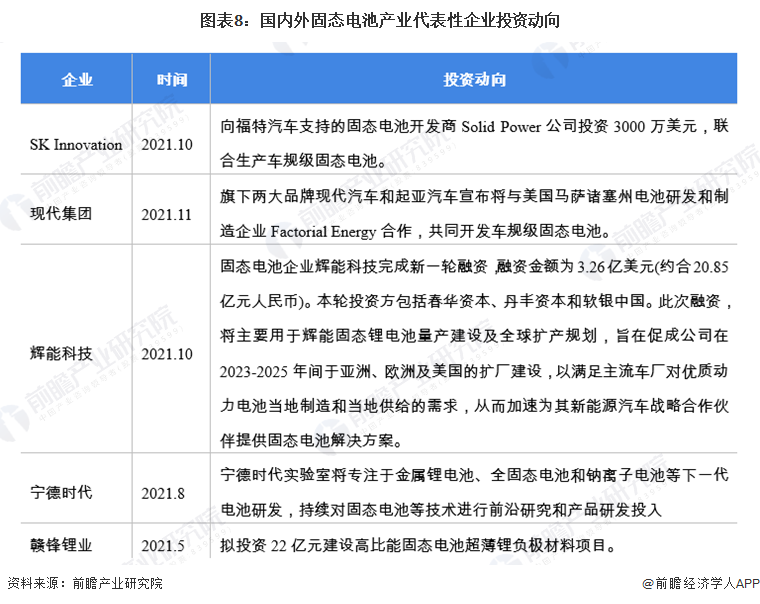Select the 企业 column header
This screenshot has height=604, width=760.
(77, 79)
